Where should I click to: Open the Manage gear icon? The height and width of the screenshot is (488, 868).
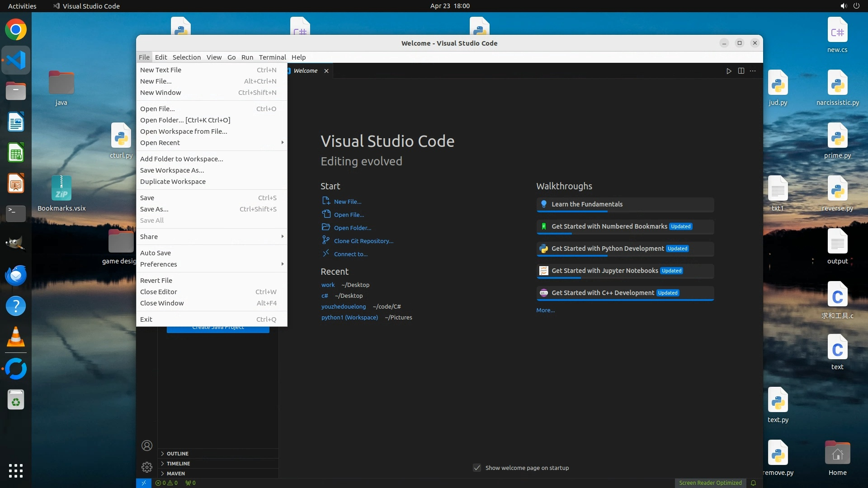[147, 467]
